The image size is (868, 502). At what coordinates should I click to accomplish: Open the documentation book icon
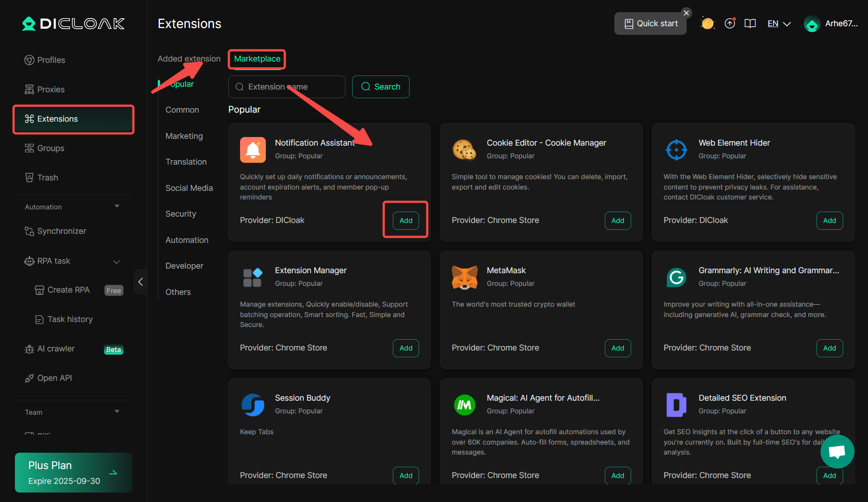tap(750, 24)
